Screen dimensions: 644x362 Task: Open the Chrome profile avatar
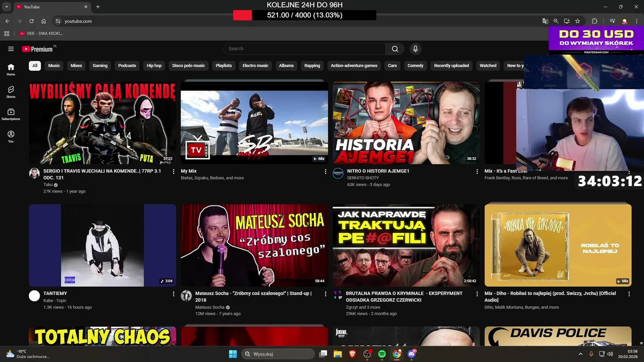click(x=624, y=21)
